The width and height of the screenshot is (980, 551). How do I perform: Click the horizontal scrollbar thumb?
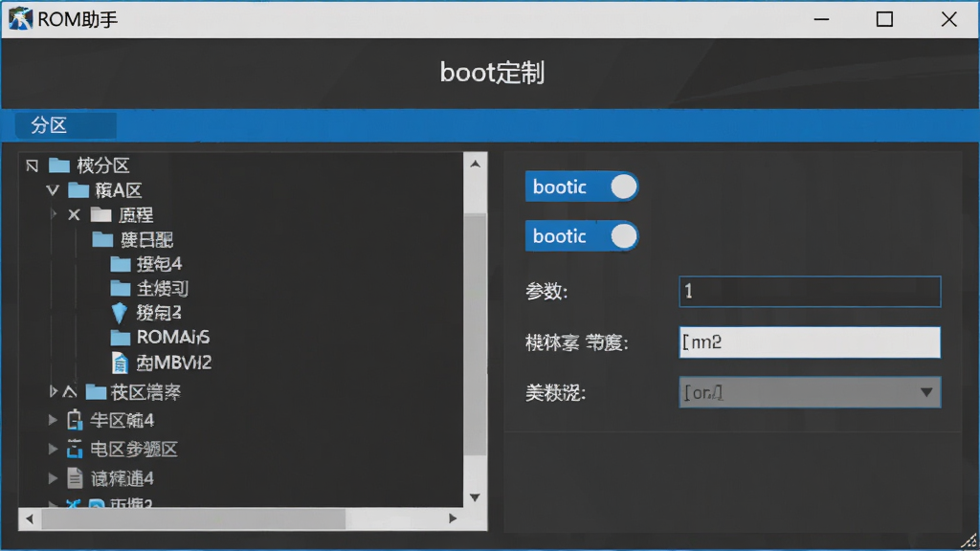click(x=193, y=518)
